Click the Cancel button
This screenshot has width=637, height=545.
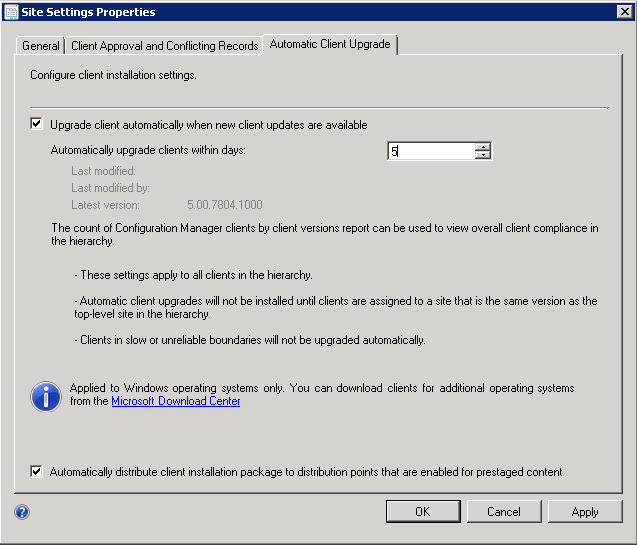click(504, 511)
